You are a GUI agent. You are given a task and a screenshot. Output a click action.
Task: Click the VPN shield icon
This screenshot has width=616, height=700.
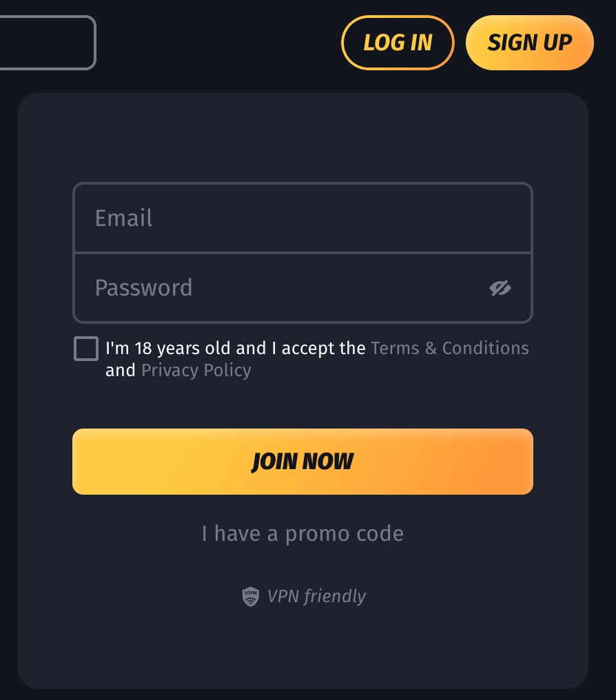[x=250, y=597]
